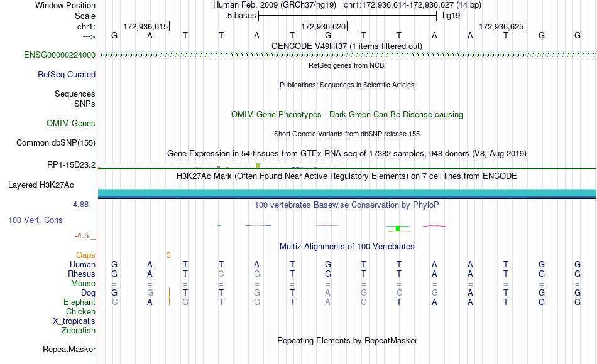Select the X_tropicalis species label

point(74,321)
